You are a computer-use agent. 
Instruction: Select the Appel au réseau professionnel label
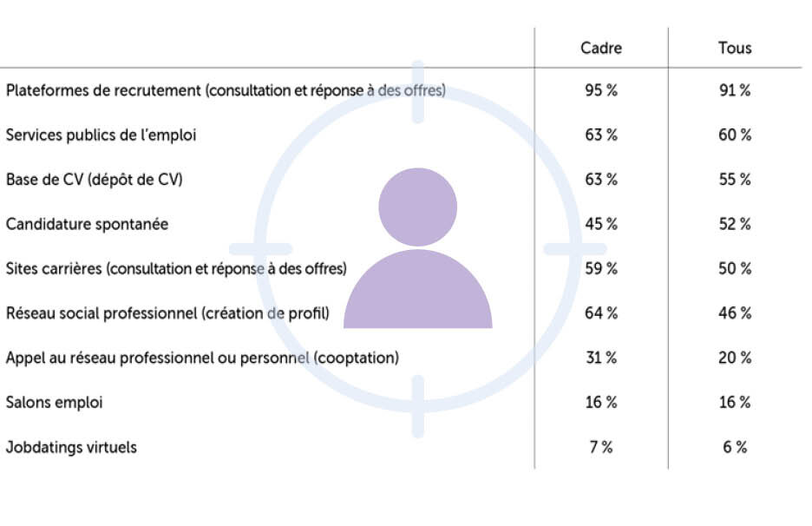point(202,358)
